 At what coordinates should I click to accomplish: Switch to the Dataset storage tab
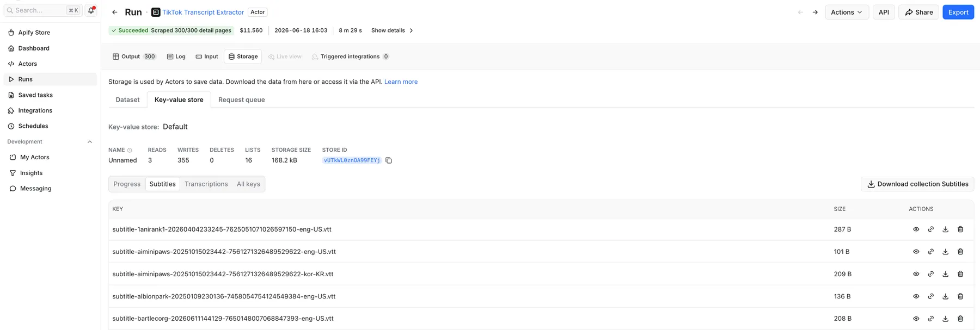127,100
